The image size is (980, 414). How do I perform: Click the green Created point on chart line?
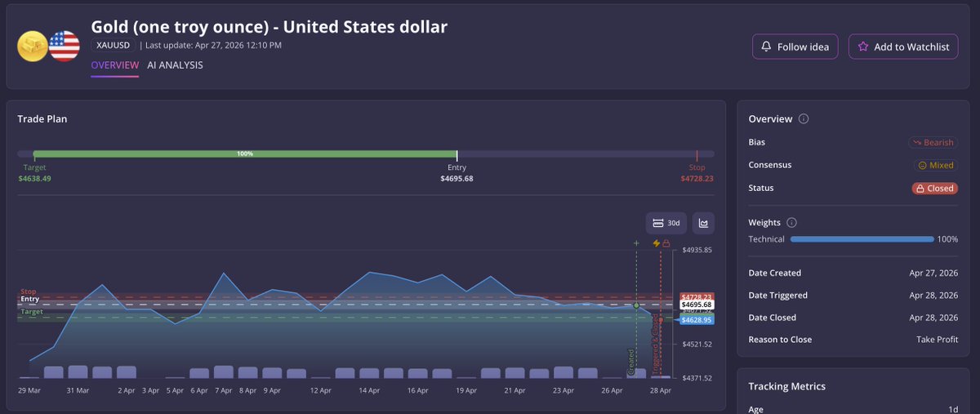coord(636,305)
